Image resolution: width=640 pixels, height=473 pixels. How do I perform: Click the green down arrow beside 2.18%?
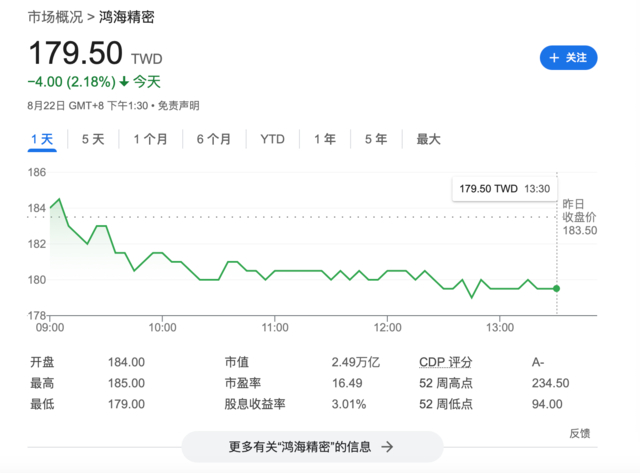[124, 82]
